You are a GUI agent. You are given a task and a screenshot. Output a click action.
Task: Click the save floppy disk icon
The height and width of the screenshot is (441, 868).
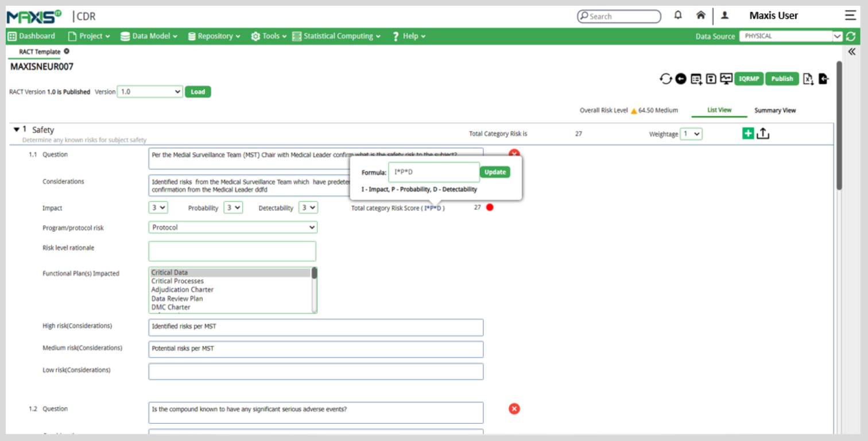pos(711,79)
